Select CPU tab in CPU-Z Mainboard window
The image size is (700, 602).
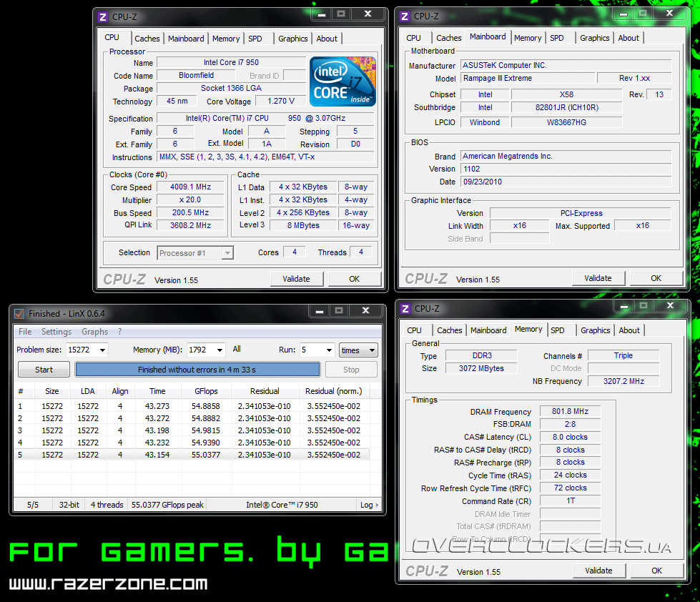tap(413, 39)
